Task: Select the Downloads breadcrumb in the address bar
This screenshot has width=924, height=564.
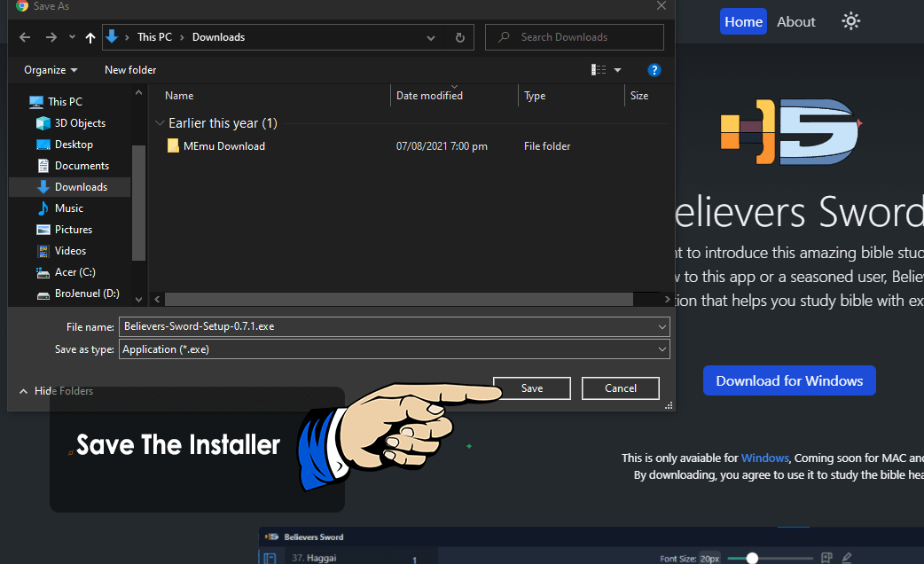Action: pos(219,37)
